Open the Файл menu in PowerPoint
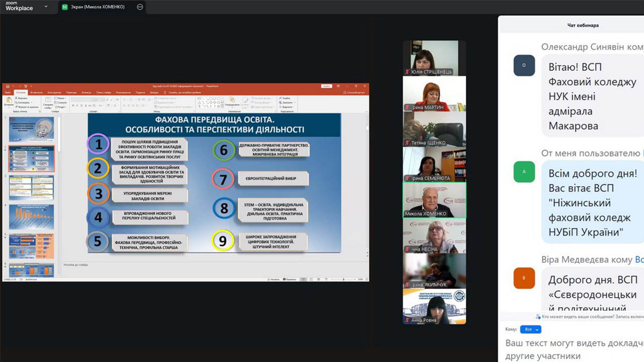644x362 pixels. pyautogui.click(x=8, y=92)
